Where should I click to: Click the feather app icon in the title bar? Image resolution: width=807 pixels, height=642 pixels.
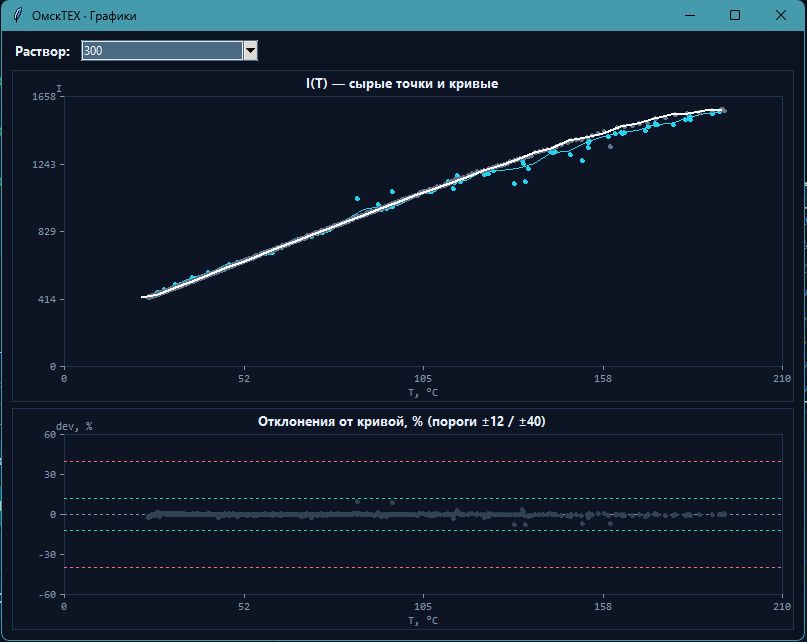(x=18, y=15)
